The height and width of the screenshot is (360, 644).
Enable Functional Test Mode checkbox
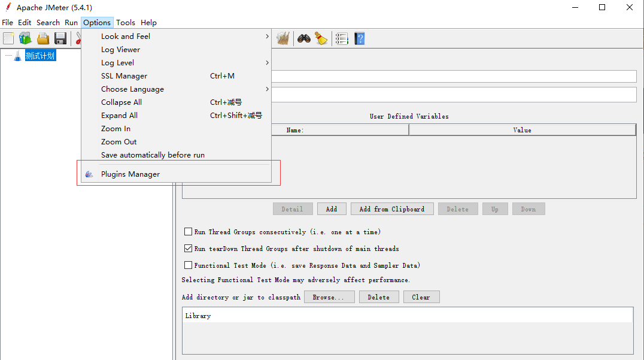pos(188,265)
